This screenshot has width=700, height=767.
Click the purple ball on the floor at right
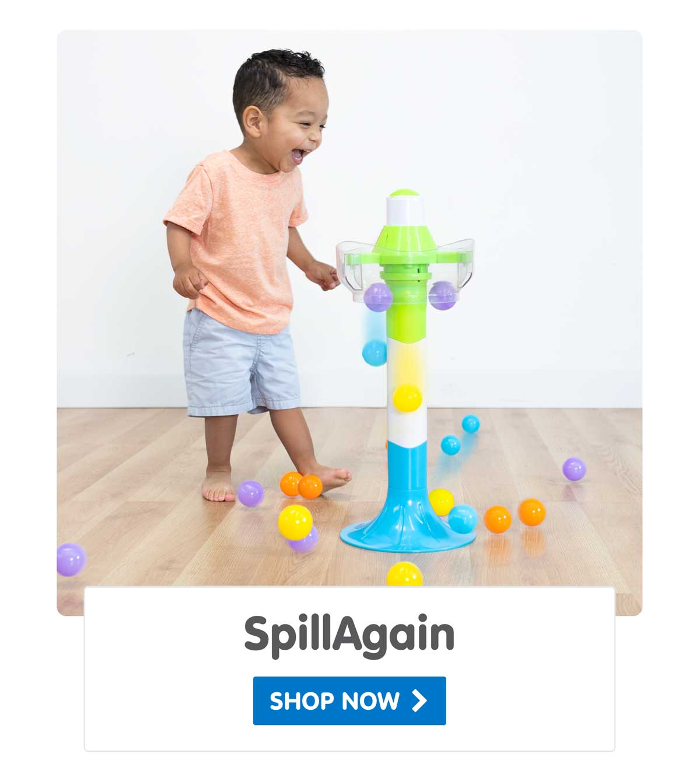click(x=574, y=469)
